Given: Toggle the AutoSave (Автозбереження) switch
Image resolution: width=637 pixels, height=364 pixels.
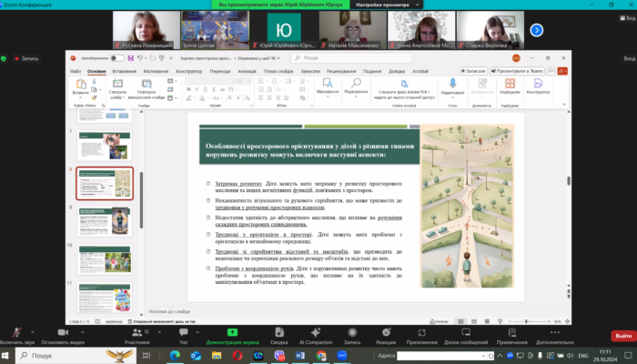Looking at the screenshot, I should (x=118, y=58).
